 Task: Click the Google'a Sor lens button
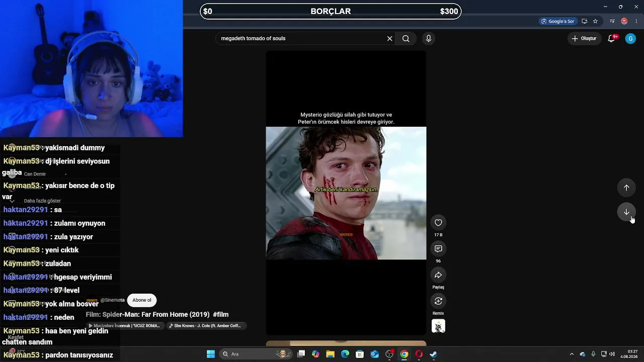point(557,21)
